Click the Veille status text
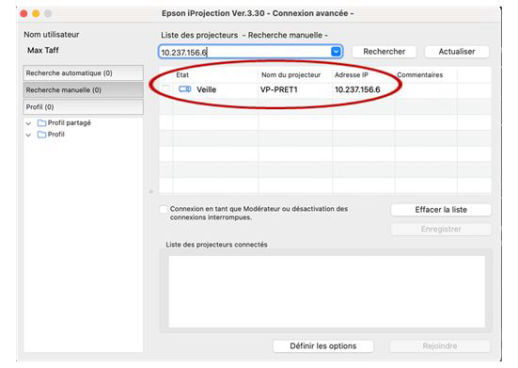Viewport: 518px width, 368px height. coord(206,90)
